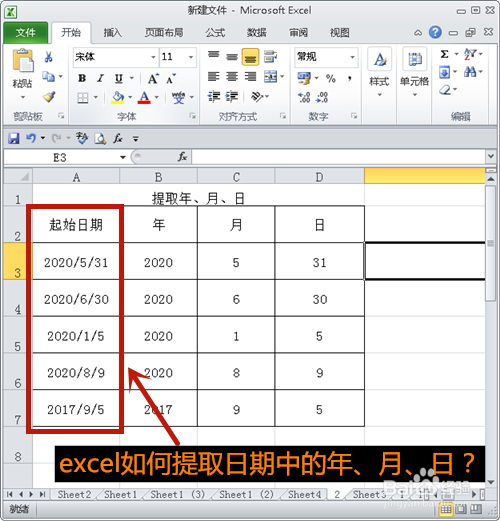Switch to 插入 ribbon tab
The width and height of the screenshot is (500, 521).
[113, 33]
